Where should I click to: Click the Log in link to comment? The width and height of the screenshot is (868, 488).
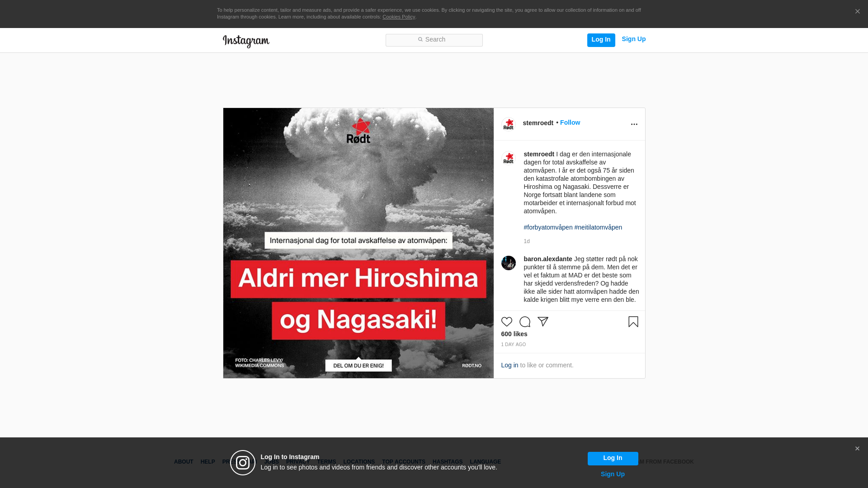(x=509, y=365)
